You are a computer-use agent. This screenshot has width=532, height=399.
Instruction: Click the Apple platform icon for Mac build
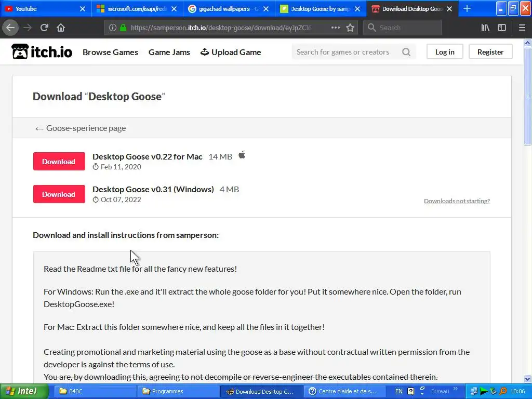tap(242, 155)
